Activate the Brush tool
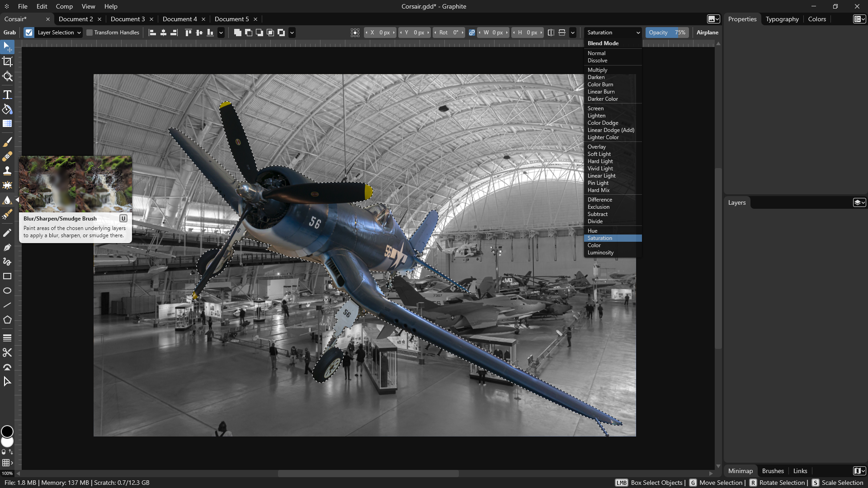This screenshot has width=868, height=488. (x=7, y=142)
